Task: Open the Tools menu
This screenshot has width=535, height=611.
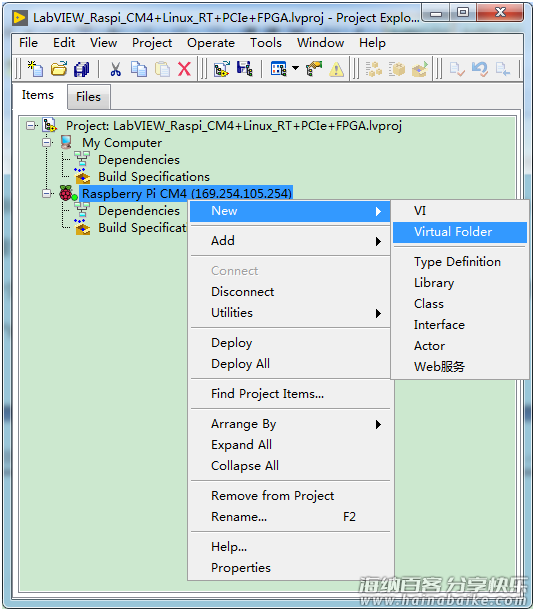Action: (x=266, y=42)
